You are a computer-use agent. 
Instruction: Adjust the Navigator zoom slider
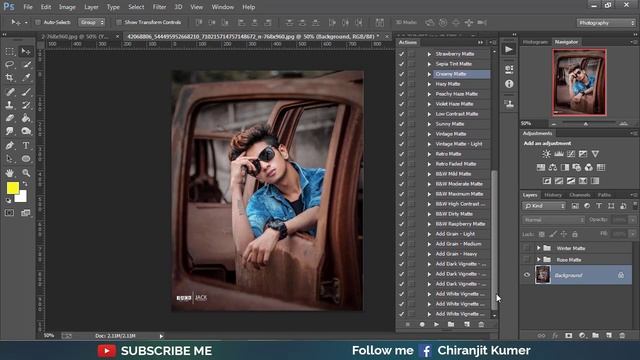click(586, 123)
